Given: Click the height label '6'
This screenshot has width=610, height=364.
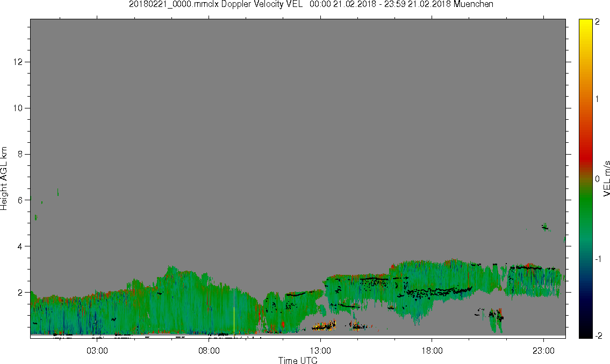Looking at the screenshot, I should (x=19, y=200).
